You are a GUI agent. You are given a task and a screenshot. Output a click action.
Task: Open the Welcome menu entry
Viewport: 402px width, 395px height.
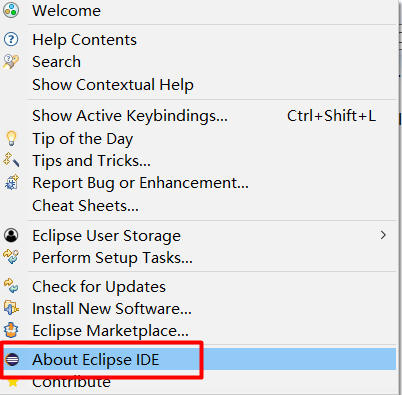pos(66,11)
